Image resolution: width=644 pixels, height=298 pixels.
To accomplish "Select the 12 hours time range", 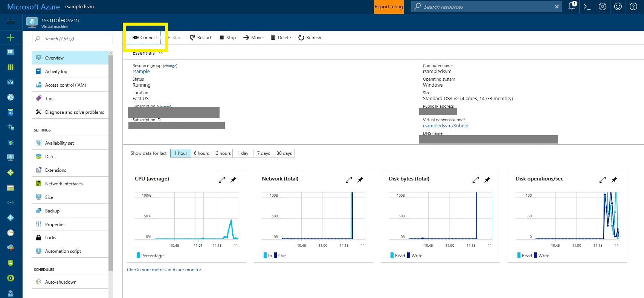I will pyautogui.click(x=222, y=153).
